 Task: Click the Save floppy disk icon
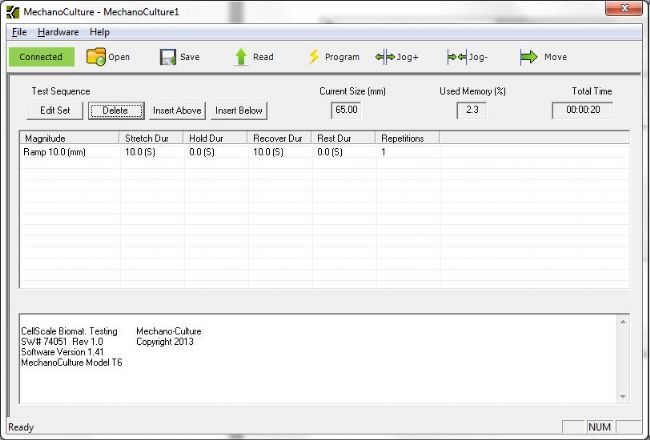[x=168, y=57]
